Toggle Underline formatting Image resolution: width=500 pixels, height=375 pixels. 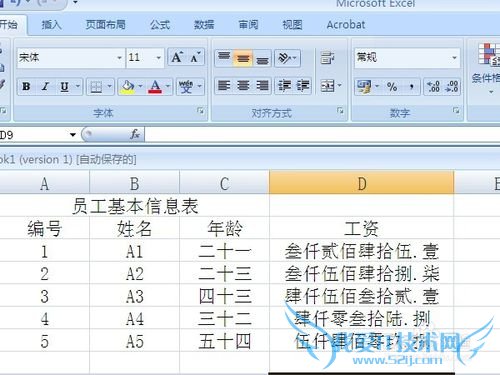(64, 87)
